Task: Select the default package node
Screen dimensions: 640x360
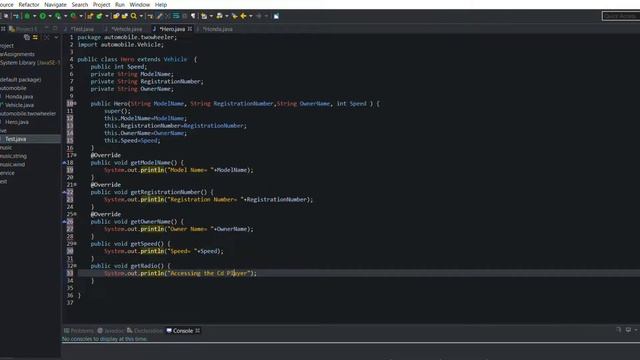Action: [20, 80]
